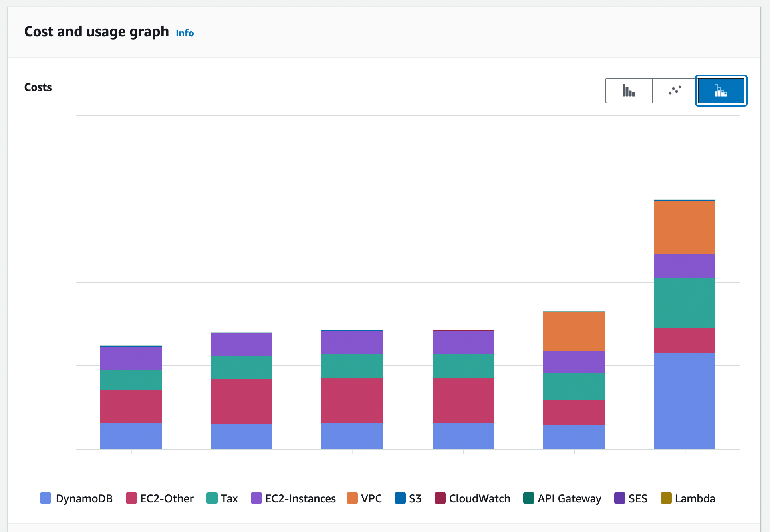The width and height of the screenshot is (770, 532).
Task: Click the Lambda legend swatch
Action: click(666, 498)
